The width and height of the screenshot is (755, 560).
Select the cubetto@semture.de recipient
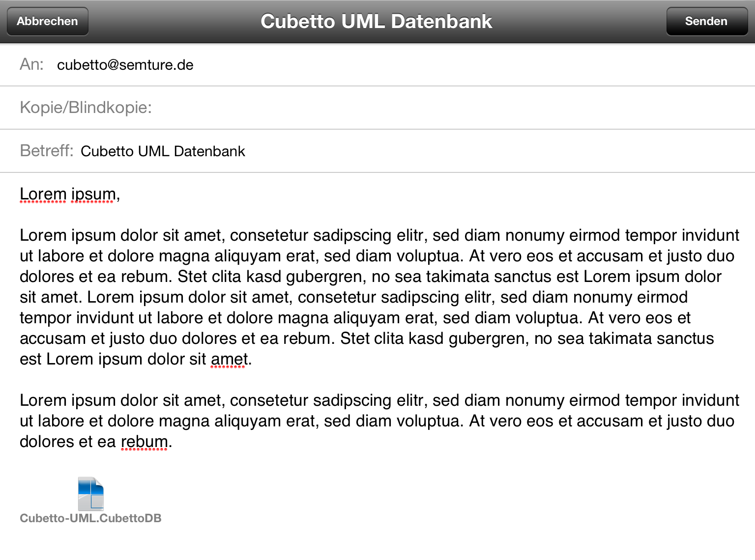point(125,65)
